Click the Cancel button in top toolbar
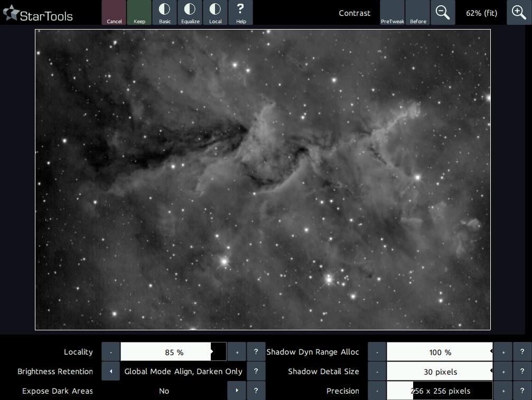The image size is (532, 400). click(114, 13)
